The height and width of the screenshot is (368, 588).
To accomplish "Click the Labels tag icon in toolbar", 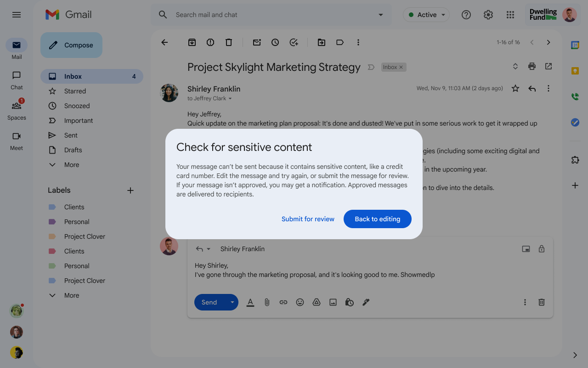I will click(x=340, y=42).
